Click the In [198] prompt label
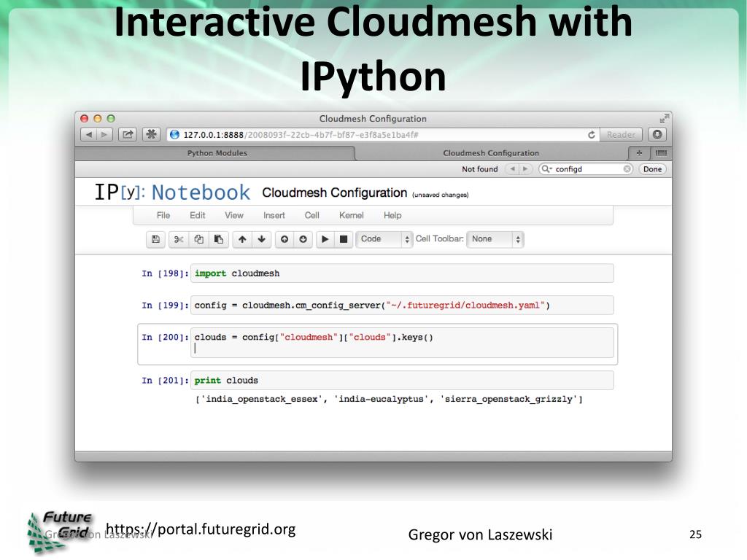The height and width of the screenshot is (560, 747). pyautogui.click(x=165, y=273)
